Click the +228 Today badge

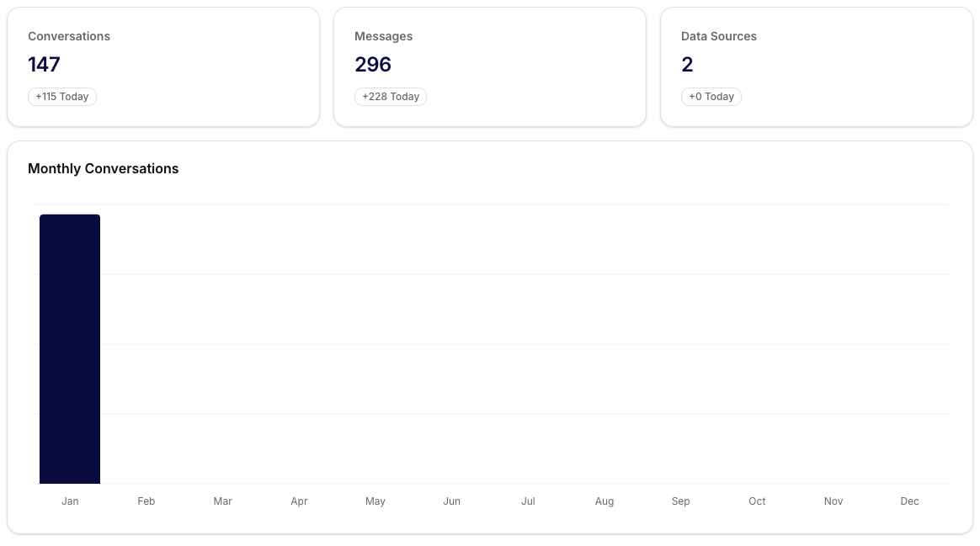[x=391, y=97]
